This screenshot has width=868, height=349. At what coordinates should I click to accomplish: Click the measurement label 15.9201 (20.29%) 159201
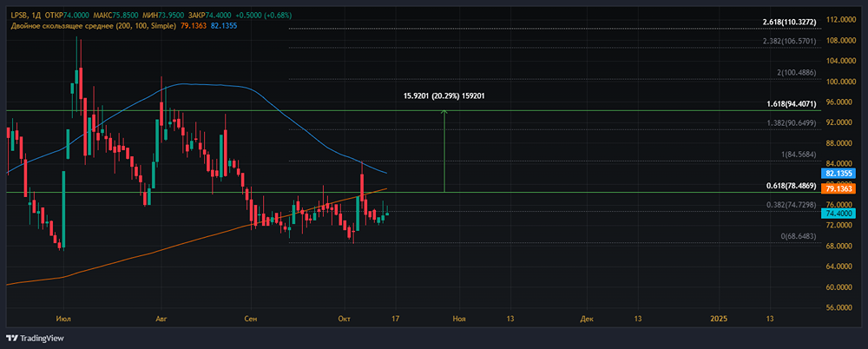tap(444, 95)
